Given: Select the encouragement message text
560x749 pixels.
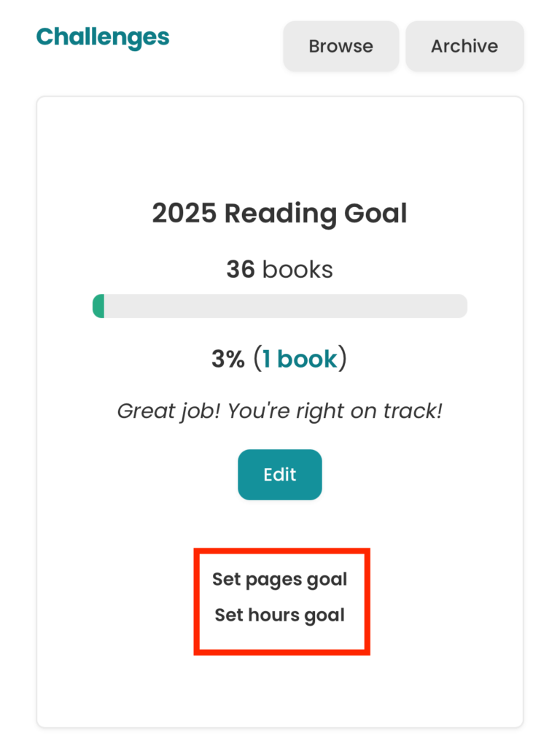Looking at the screenshot, I should (x=279, y=411).
